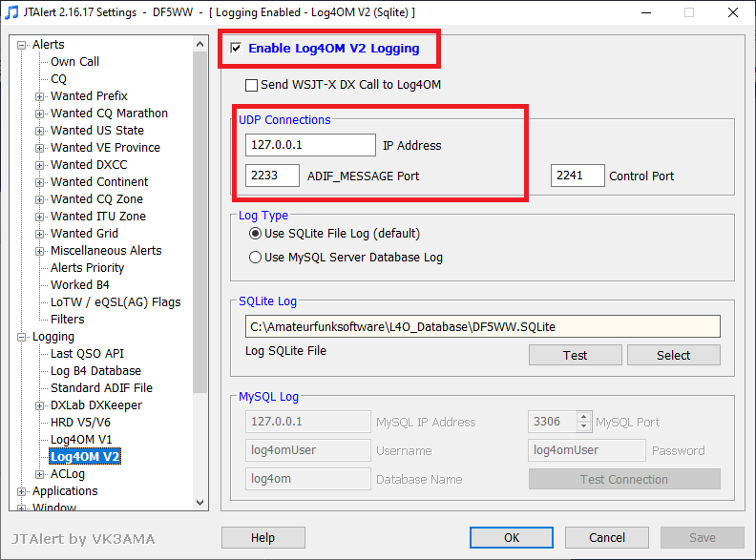Click the Control Port field
This screenshot has height=560, width=756.
[577, 176]
